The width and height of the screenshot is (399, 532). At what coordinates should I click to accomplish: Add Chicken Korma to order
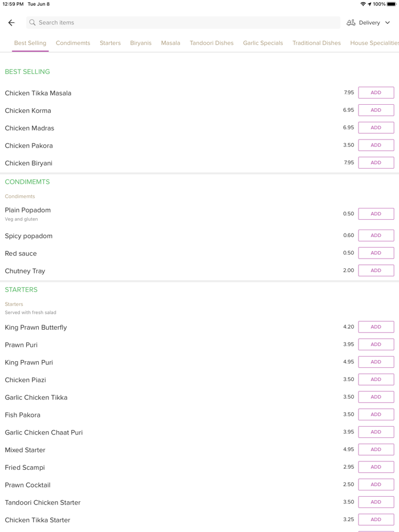(x=376, y=111)
